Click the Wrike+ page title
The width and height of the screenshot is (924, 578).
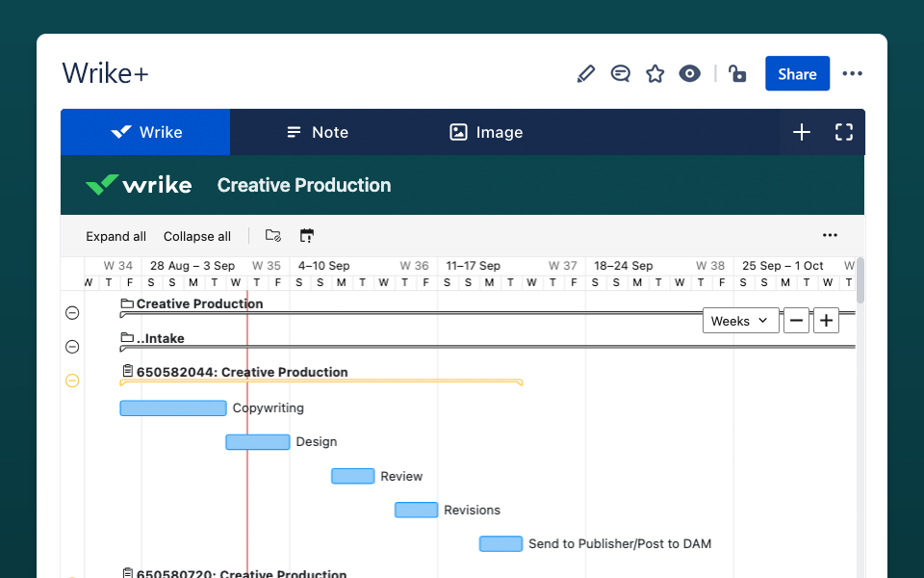(x=106, y=74)
